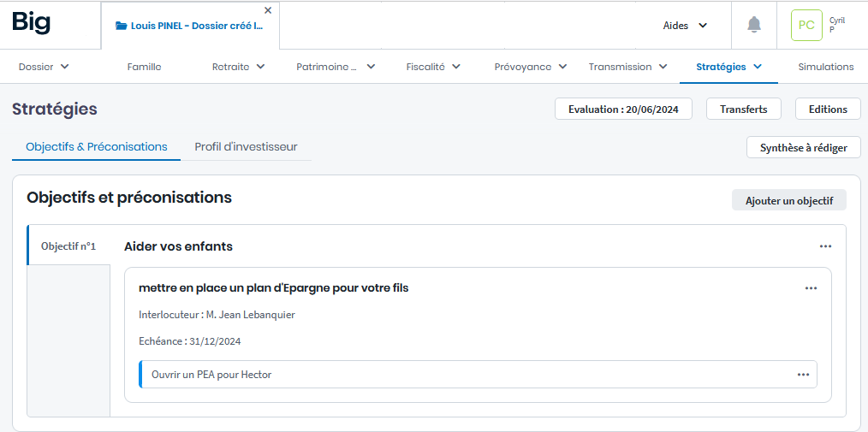Click the notification bell icon
Screen dimensions: 868x432
(754, 25)
